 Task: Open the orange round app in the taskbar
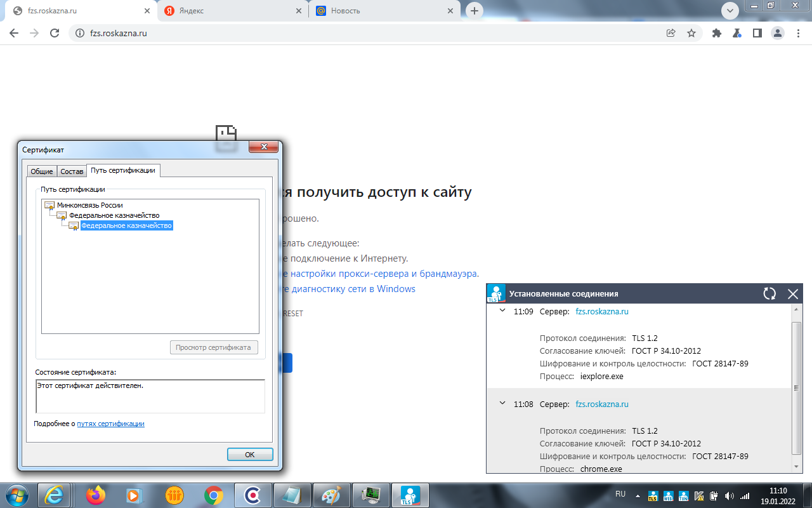point(174,495)
